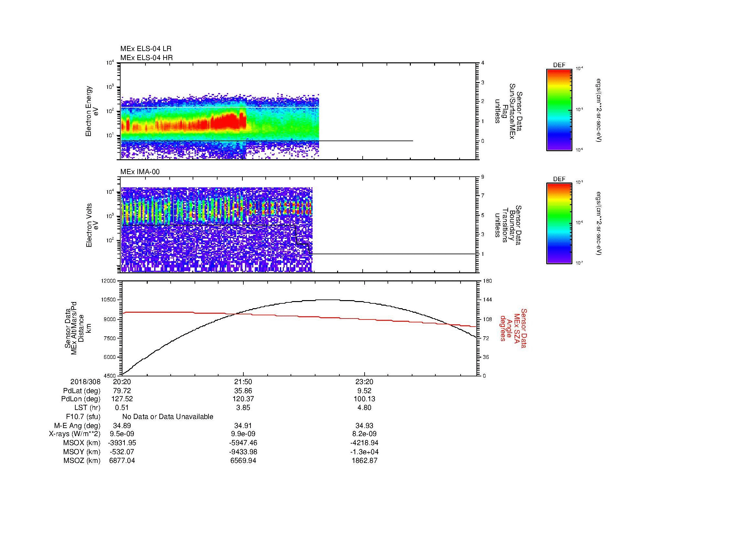Click MSOZ value 1862.87
Image resolution: width=756 pixels, height=534 pixels.
[364, 461]
